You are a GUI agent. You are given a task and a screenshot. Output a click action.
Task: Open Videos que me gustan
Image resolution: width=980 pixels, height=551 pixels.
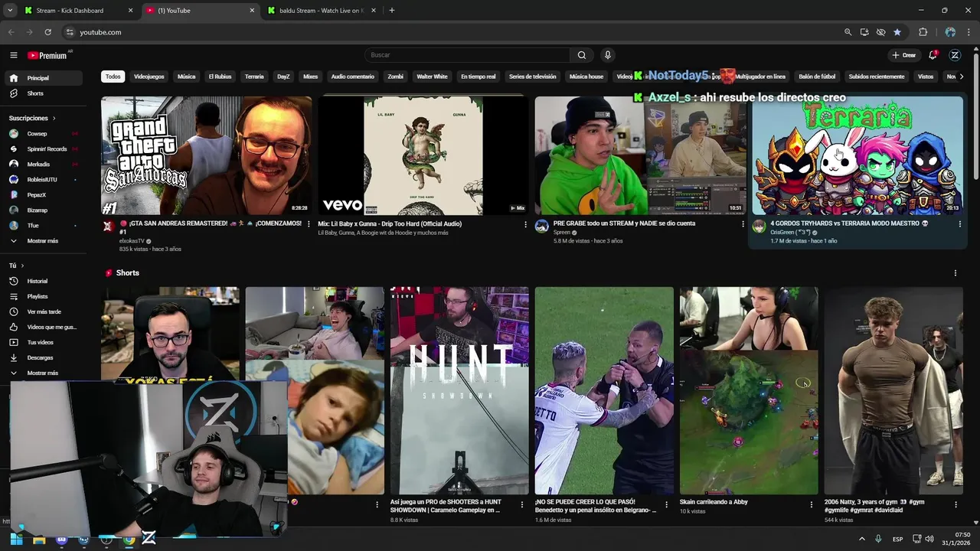coord(43,327)
